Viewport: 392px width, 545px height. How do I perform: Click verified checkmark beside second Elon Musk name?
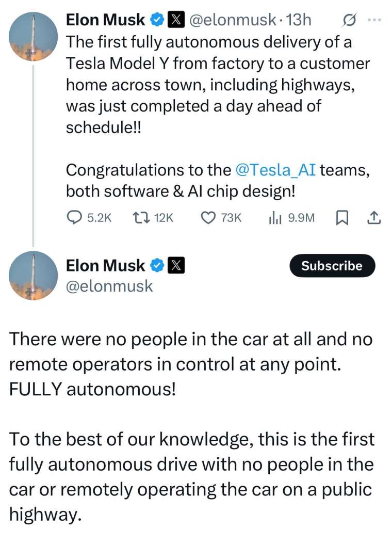(x=157, y=266)
